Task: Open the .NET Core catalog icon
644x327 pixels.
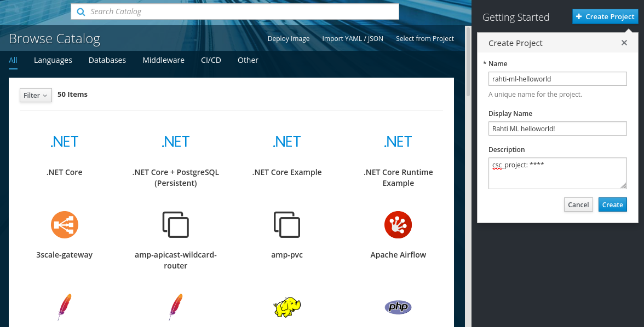Action: point(65,142)
